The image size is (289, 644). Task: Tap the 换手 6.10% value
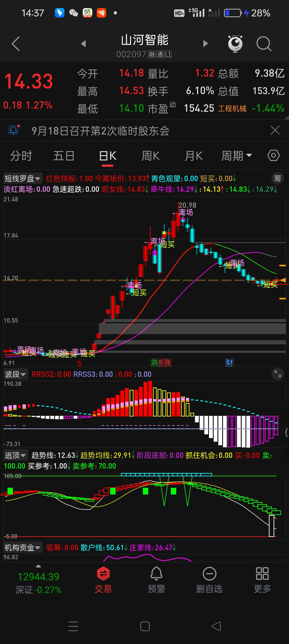(x=200, y=91)
